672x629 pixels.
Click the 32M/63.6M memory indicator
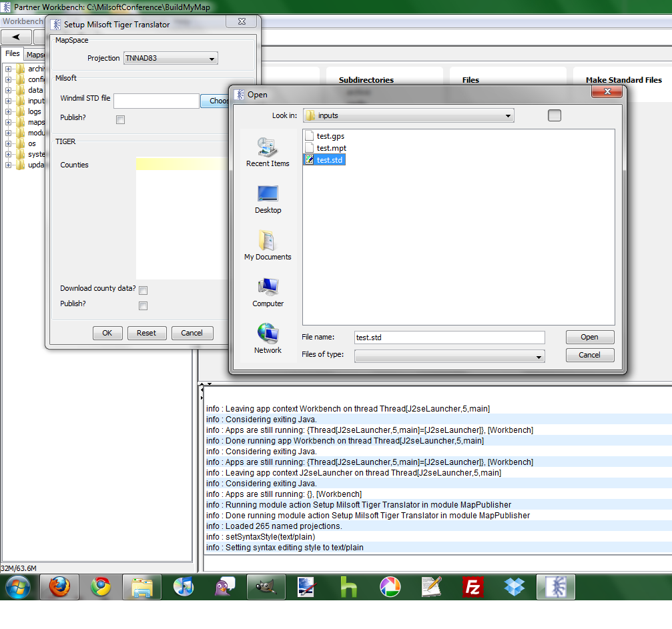19,568
